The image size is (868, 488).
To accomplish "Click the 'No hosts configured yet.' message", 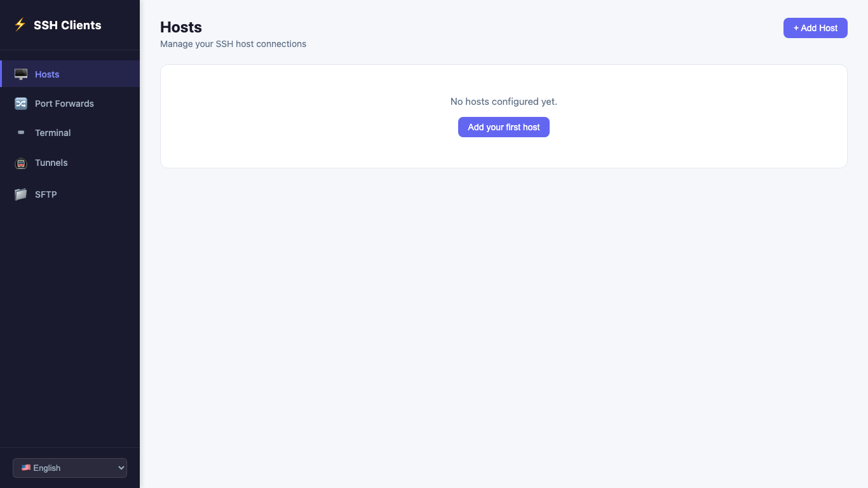I will [503, 102].
